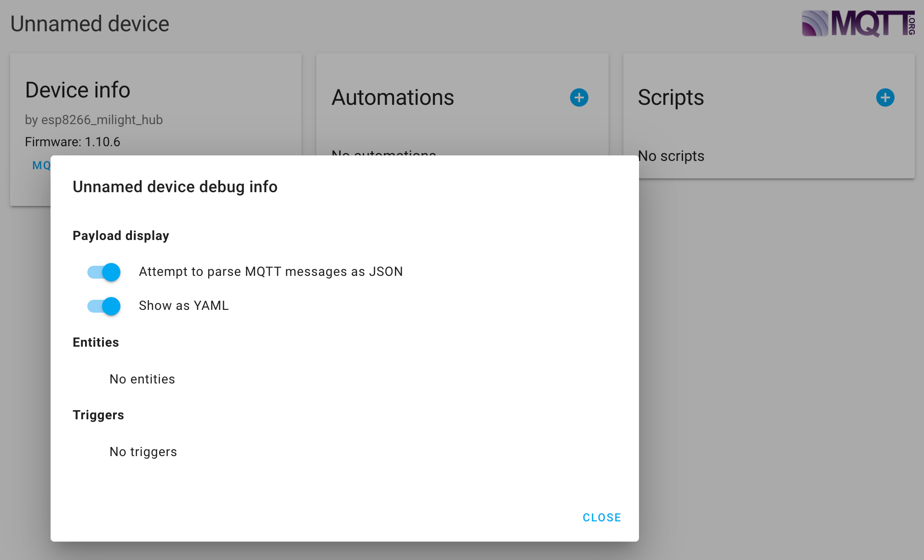Open the MQ link in Device info

point(40,166)
